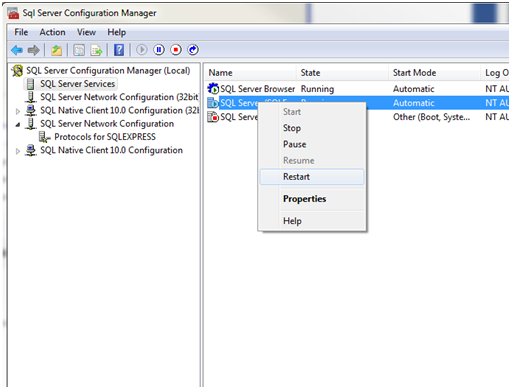
Task: Click the Export List toolbar icon
Action: pos(96,50)
